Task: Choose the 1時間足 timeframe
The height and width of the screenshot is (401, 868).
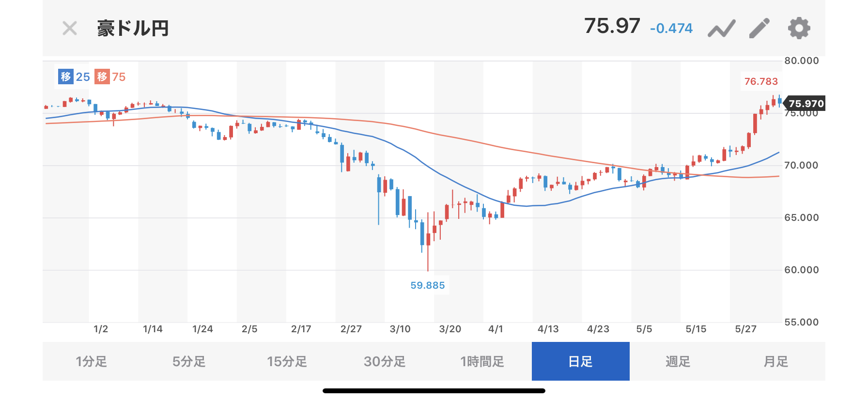Action: 482,361
